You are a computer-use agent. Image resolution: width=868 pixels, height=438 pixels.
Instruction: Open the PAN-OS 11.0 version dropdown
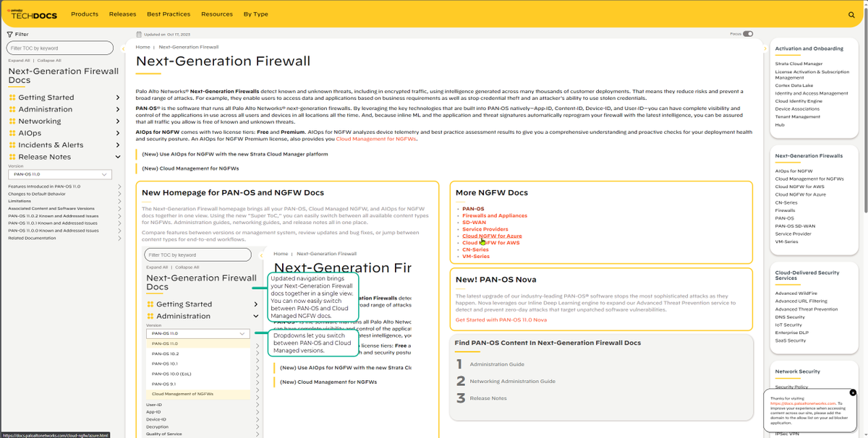click(x=60, y=174)
